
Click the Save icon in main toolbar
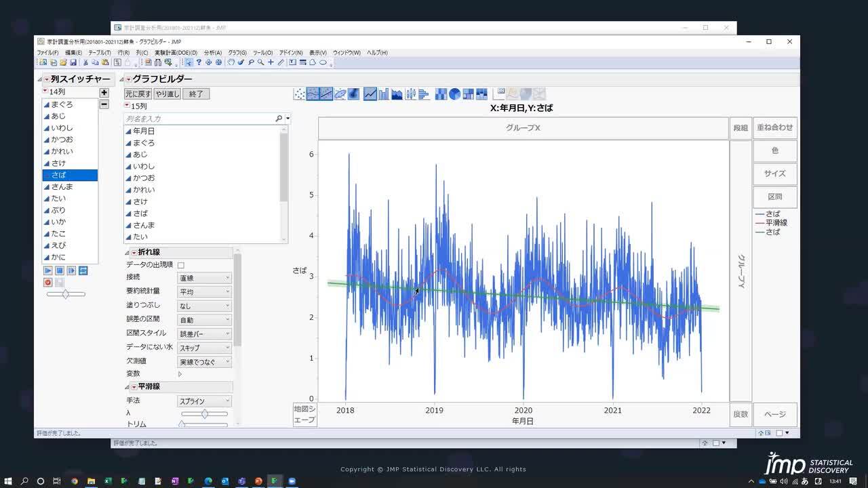tap(73, 62)
